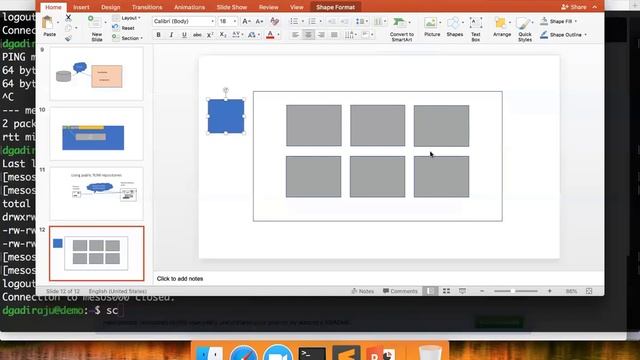
Task: Apply subscript formatting
Action: pyautogui.click(x=223, y=35)
